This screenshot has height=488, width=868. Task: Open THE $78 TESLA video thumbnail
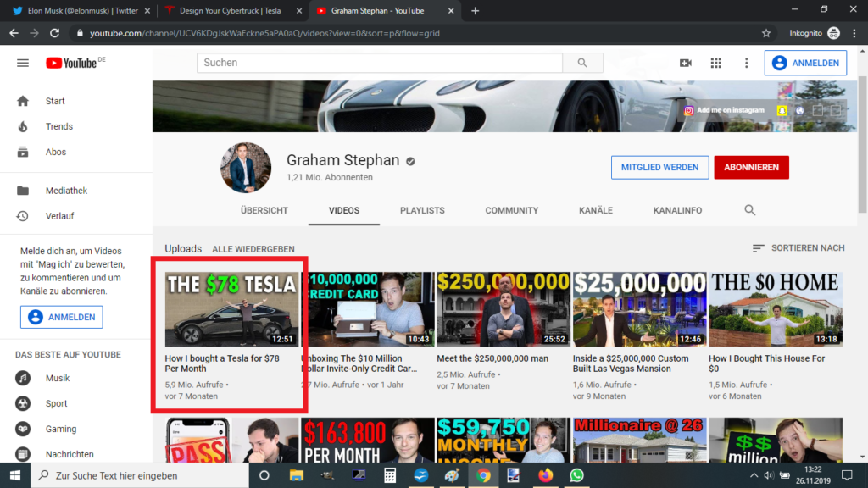[232, 309]
